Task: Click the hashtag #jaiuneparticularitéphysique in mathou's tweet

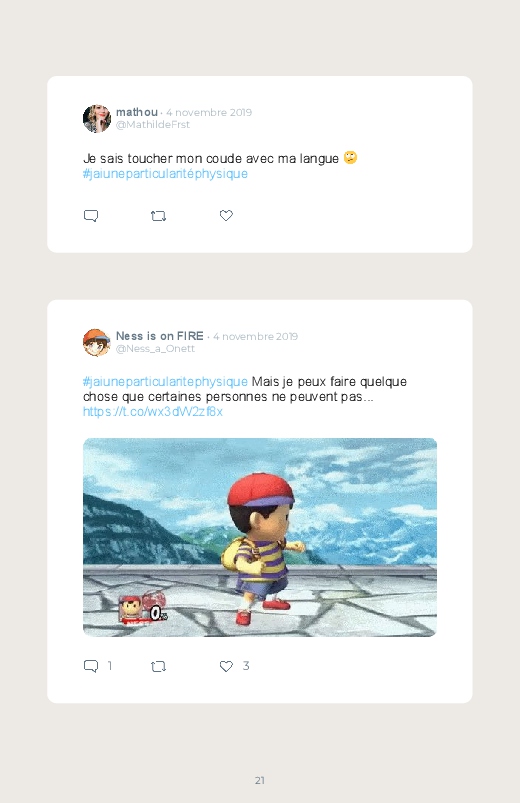Action: 165,174
